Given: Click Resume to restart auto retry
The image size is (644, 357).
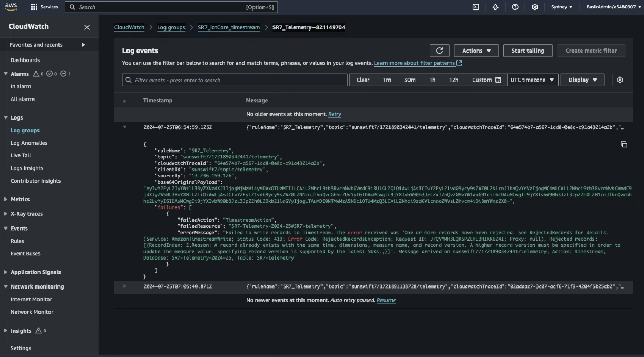Looking at the screenshot, I should click(x=386, y=300).
